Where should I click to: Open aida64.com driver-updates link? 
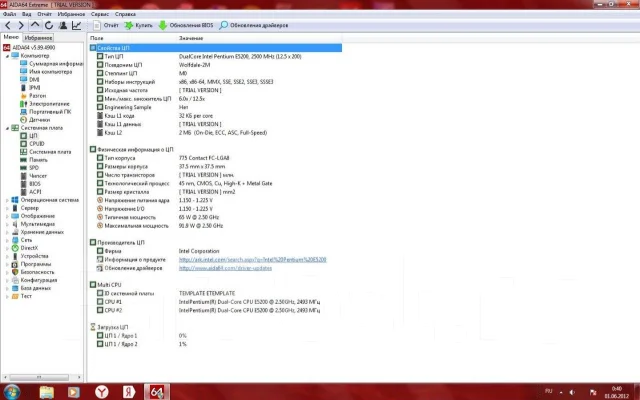[225, 268]
